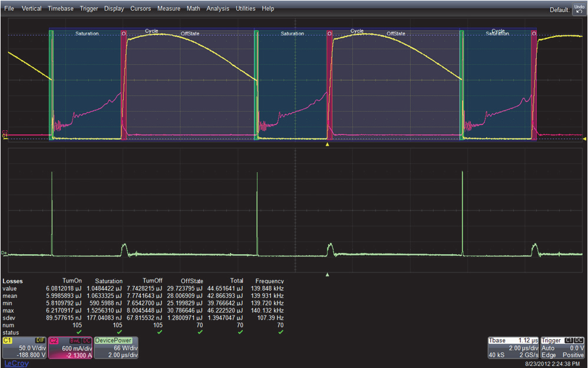Expand the Cursors menu
588x368 pixels.
[140, 9]
